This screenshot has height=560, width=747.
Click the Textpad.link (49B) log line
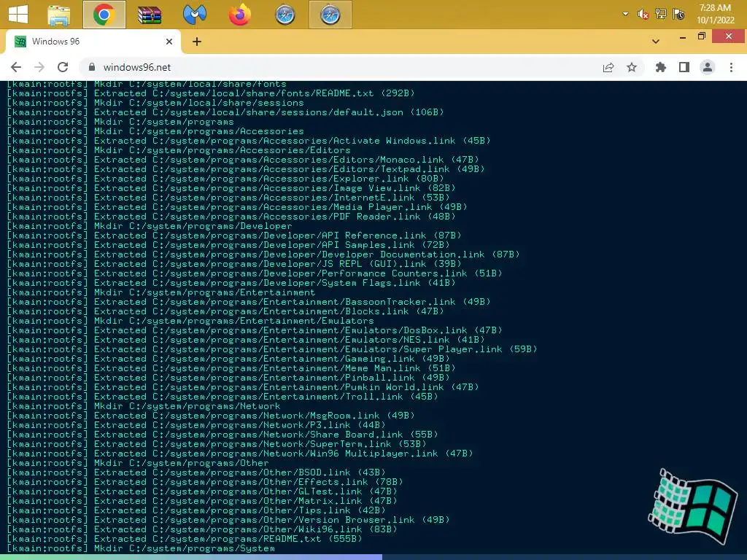pyautogui.click(x=246, y=169)
